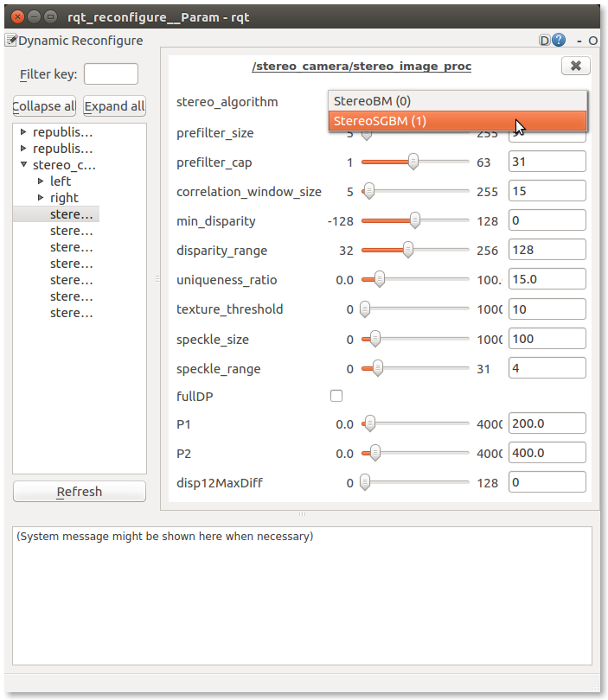Viewport: 608px width, 700px height.
Task: Click the O icon at top right
Action: 593,41
